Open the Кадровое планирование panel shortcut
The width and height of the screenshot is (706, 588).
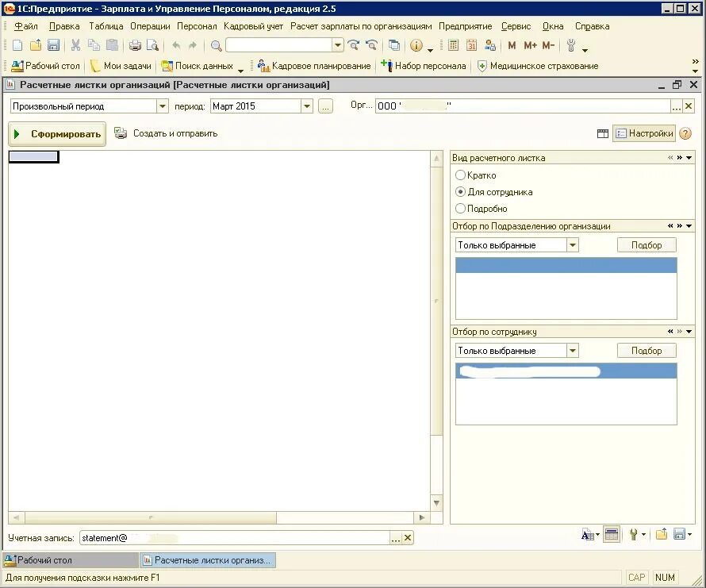(x=314, y=66)
